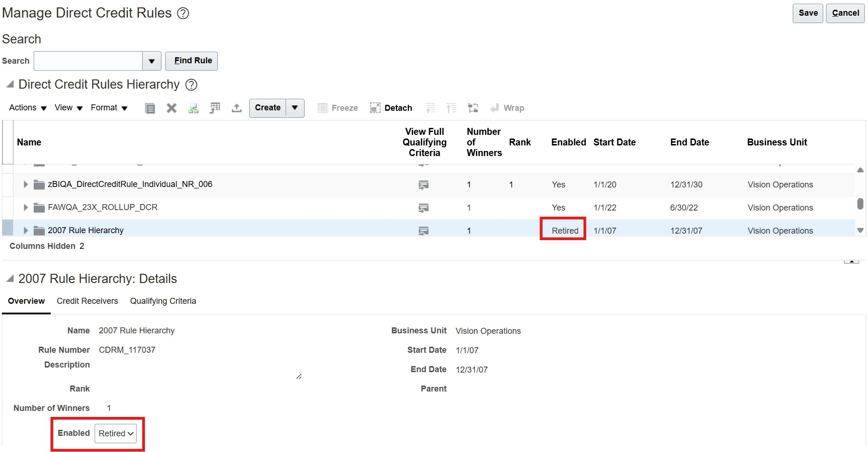Click the Business Unit column header

(777, 143)
